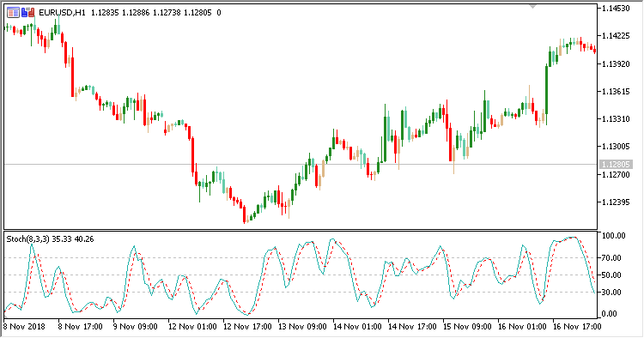The height and width of the screenshot is (338, 644).
Task: Click the 12 Nov 17:00 time label
Action: pyautogui.click(x=247, y=327)
